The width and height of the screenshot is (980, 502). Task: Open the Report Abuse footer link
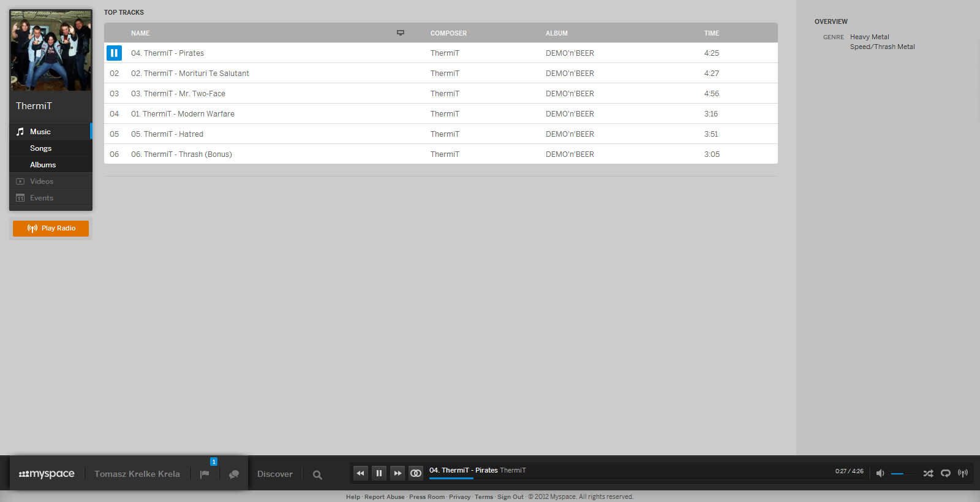pyautogui.click(x=385, y=497)
